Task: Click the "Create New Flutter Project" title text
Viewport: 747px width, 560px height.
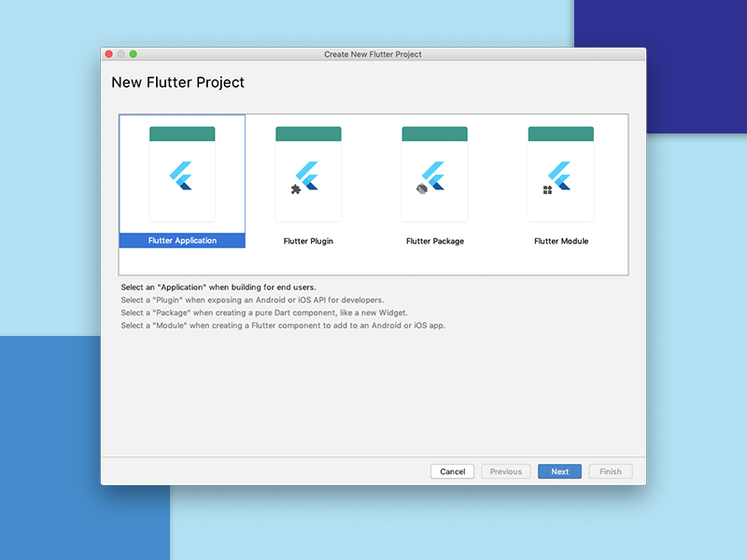Action: (373, 54)
